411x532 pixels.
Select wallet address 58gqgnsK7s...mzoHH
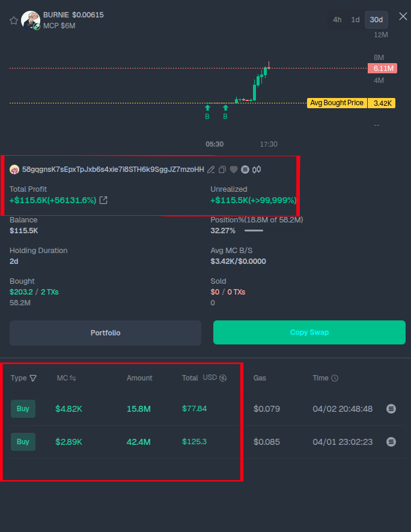(x=113, y=170)
